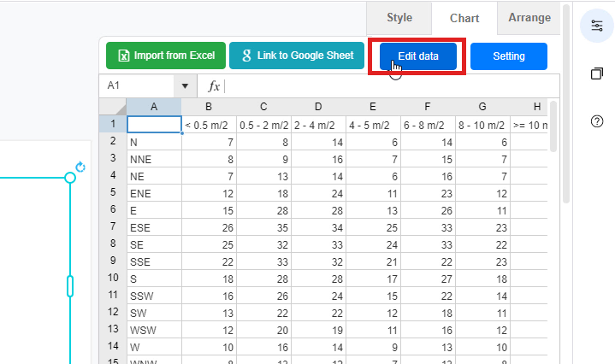Open the format panel settings icon
The image size is (615, 364).
pos(596,25)
